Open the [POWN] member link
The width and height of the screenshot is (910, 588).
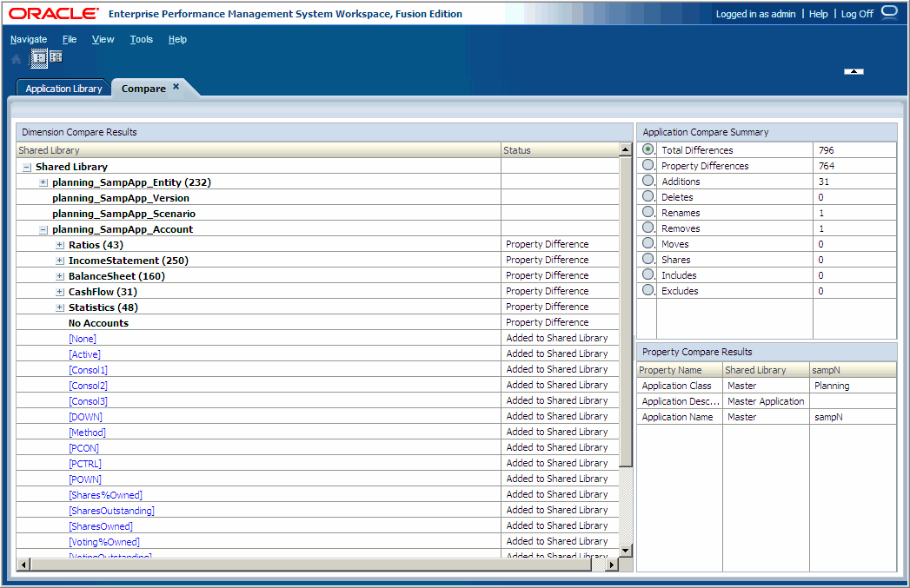coord(84,479)
